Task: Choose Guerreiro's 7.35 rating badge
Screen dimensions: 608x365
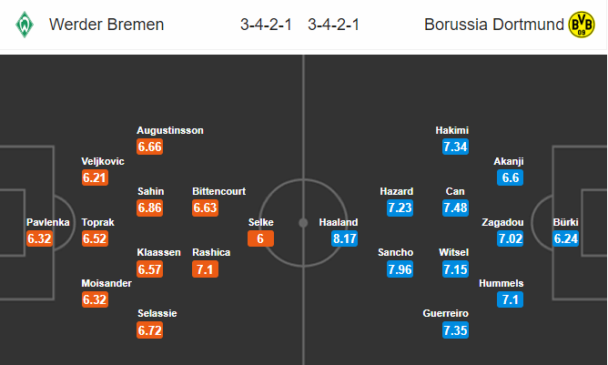Action: pos(456,330)
